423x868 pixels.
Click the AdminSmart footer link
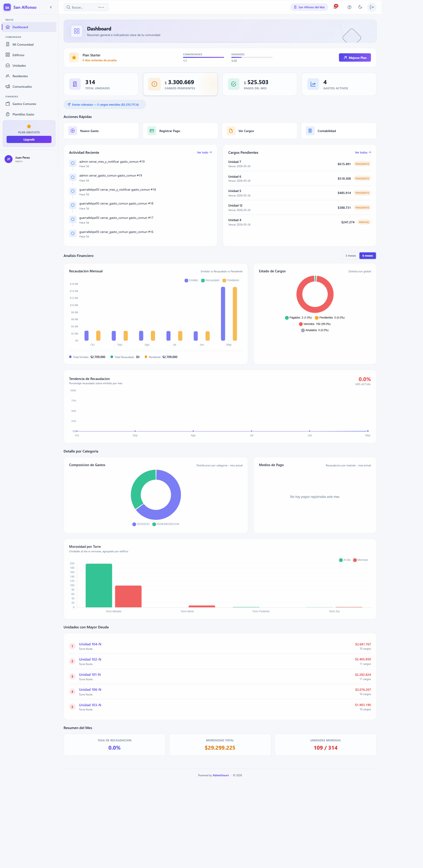click(221, 775)
